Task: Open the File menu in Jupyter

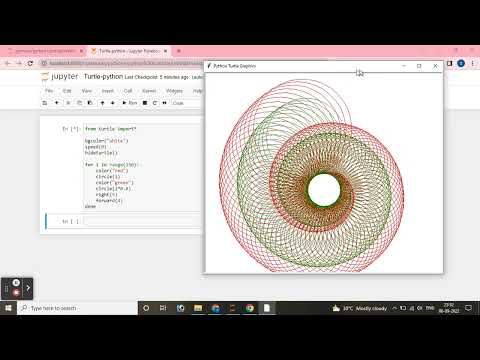Action: click(x=49, y=91)
